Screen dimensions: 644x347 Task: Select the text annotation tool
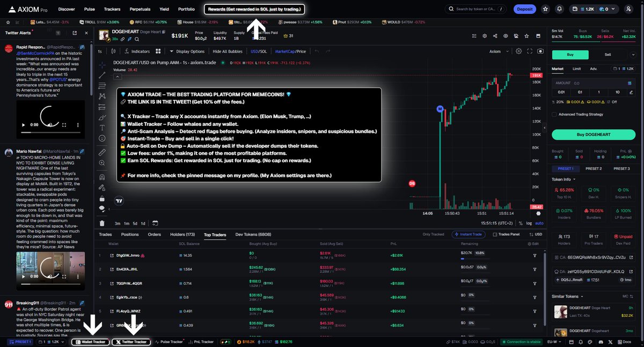102,128
